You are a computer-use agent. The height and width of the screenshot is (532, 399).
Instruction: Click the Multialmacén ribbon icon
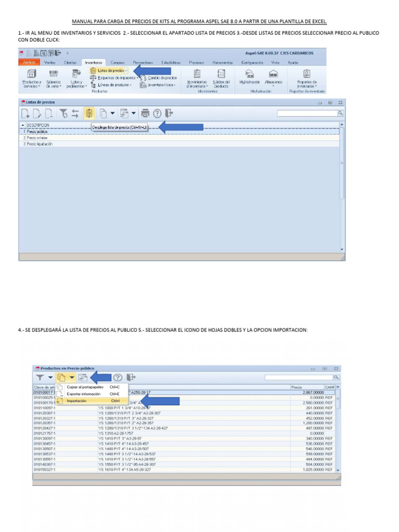click(249, 76)
